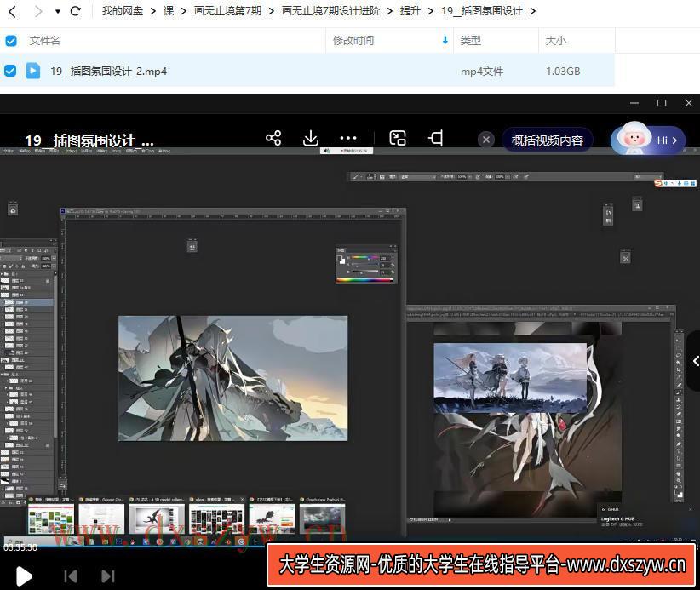Download the video with the download icon
The height and width of the screenshot is (590, 700).
point(311,138)
